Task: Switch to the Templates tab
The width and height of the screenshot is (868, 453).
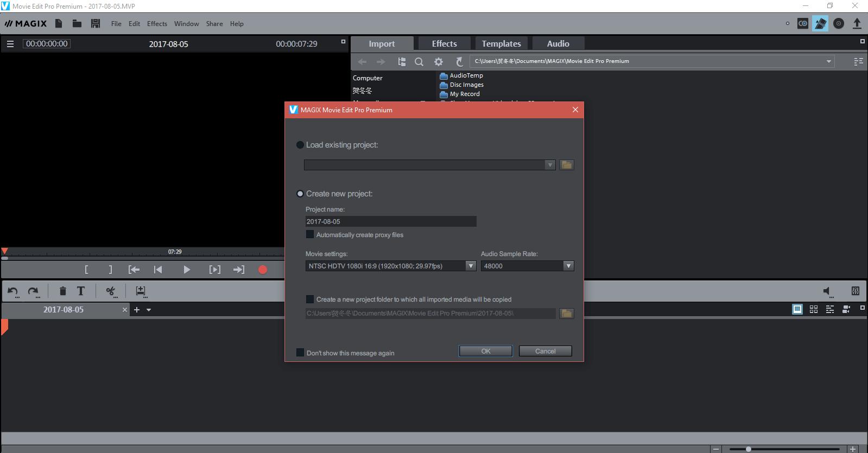Action: 502,43
